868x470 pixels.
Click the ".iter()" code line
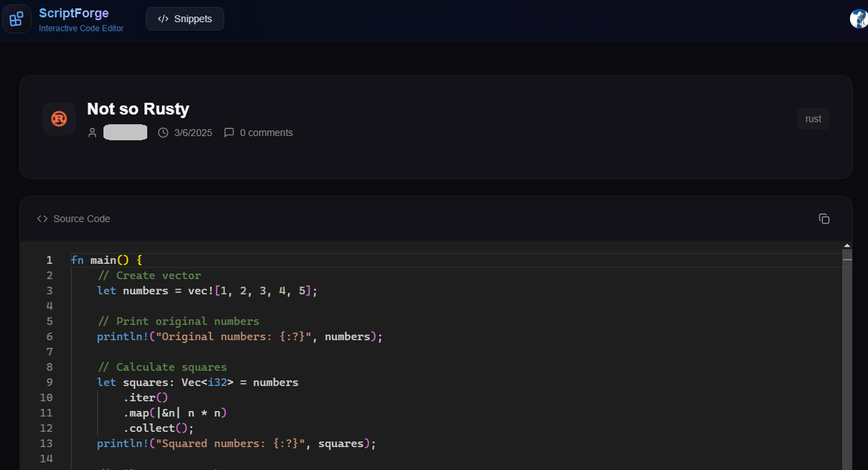pyautogui.click(x=146, y=398)
